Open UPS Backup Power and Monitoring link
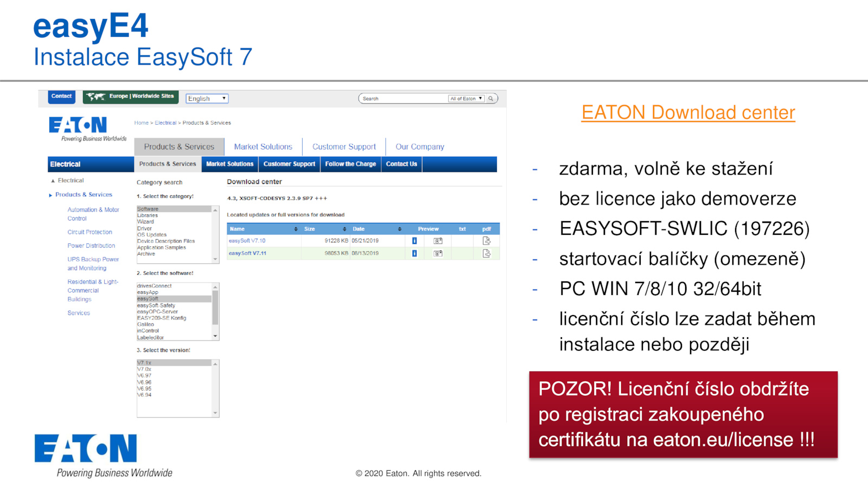The height and width of the screenshot is (488, 868). coord(93,264)
